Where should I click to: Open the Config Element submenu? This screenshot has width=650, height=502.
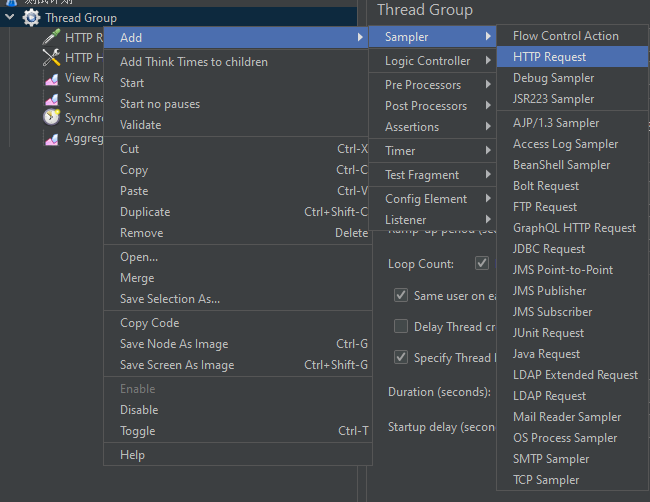[x=432, y=199]
